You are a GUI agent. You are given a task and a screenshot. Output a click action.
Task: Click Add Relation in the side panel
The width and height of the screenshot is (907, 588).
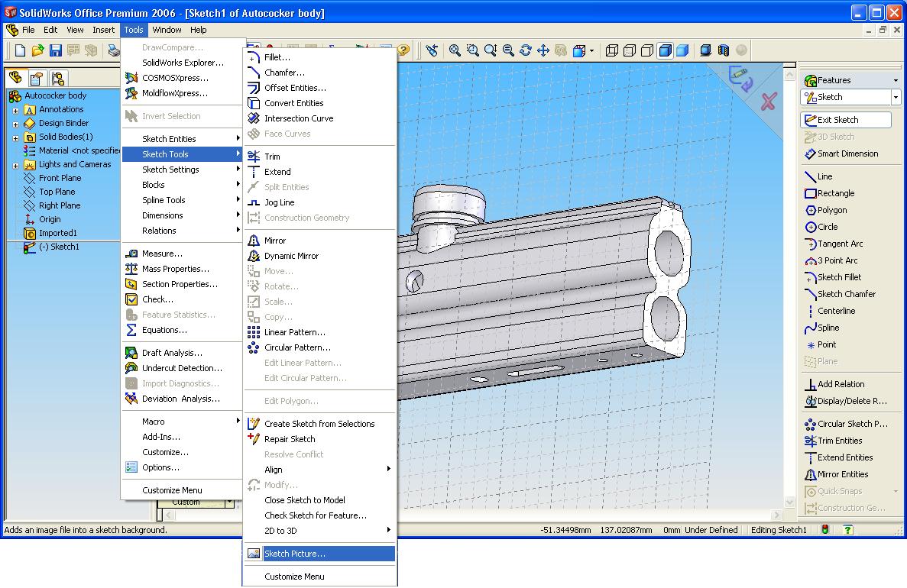click(834, 384)
